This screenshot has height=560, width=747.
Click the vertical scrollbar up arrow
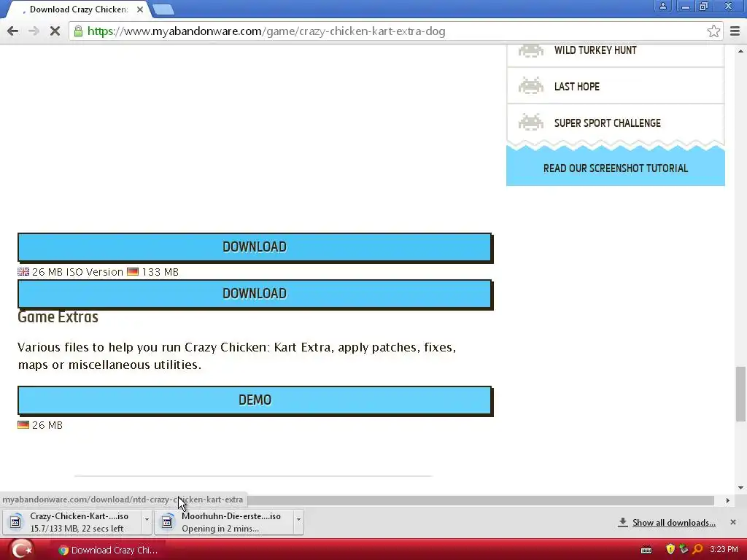tap(740, 50)
